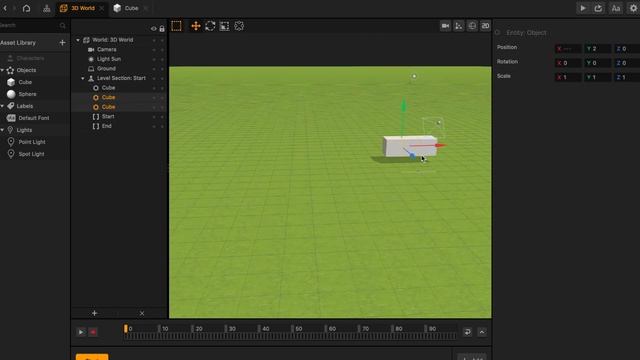
Task: Open the project hierarchy icon beside Home
Action: pyautogui.click(x=47, y=8)
